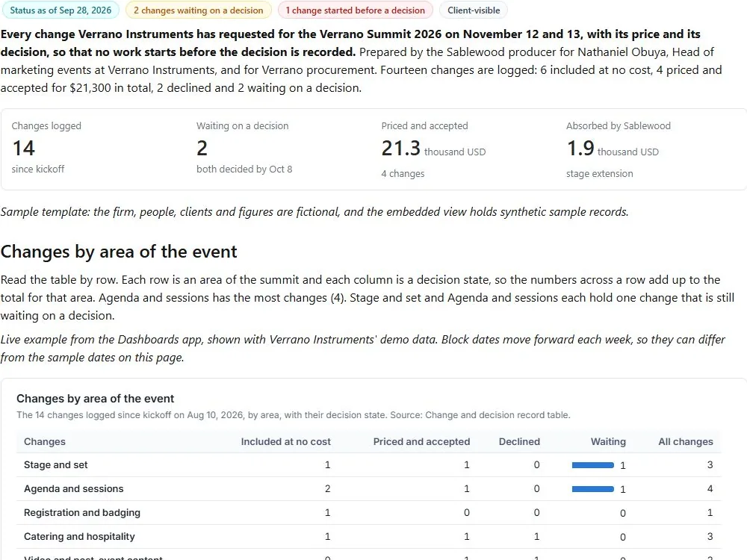Select the 'Registration and badging' row label
Screen dimensions: 747x560
(82, 512)
